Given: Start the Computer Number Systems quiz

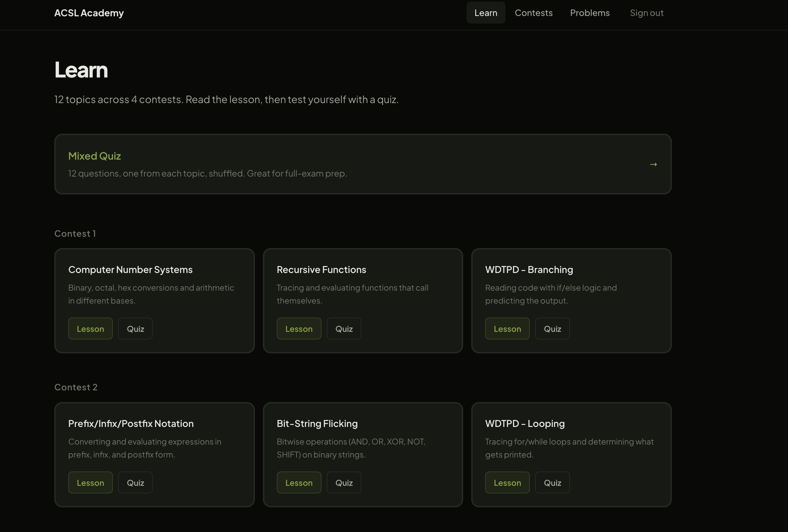Looking at the screenshot, I should point(135,329).
